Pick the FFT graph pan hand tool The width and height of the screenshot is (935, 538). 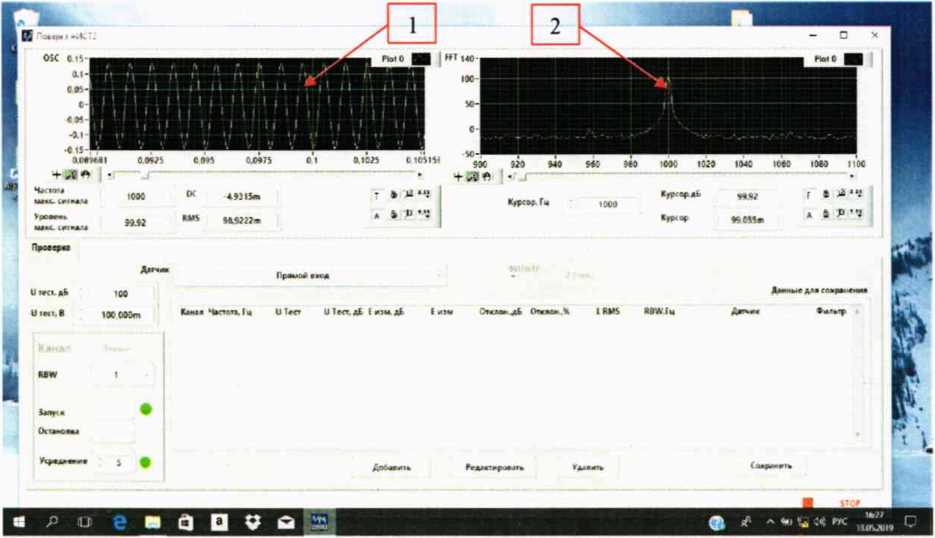[x=485, y=176]
